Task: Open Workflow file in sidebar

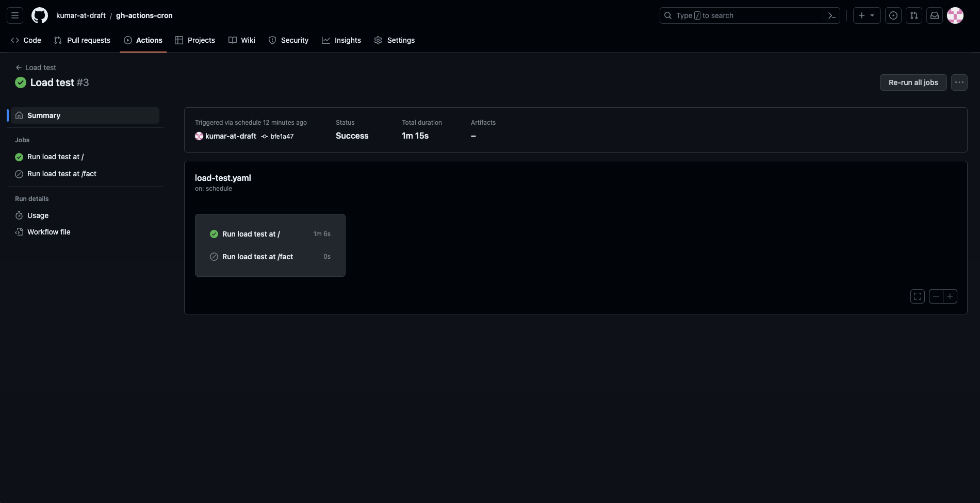Action: (48, 232)
